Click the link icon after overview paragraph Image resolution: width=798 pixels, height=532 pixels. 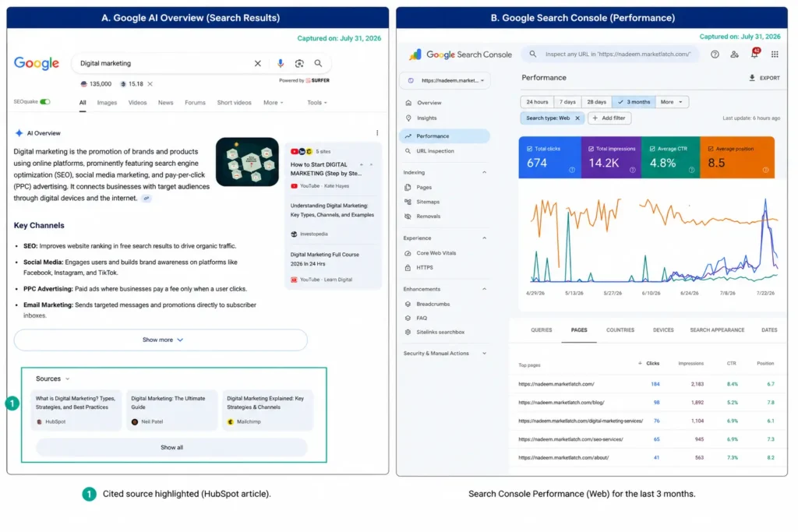[146, 199]
